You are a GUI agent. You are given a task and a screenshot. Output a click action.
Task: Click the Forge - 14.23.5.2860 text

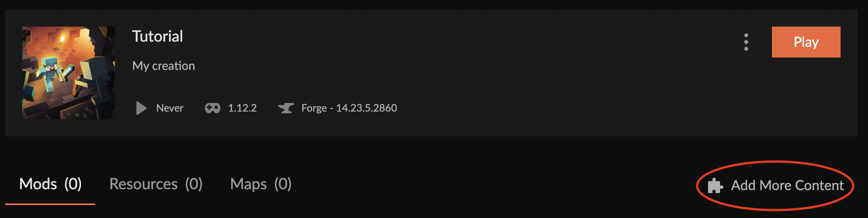tap(349, 108)
